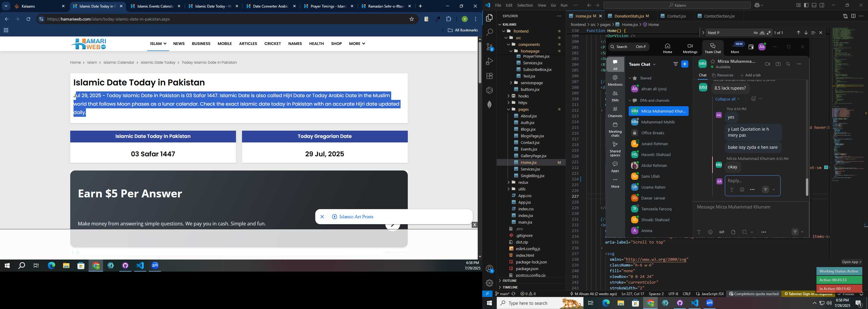Bookmark this page with Chrome star icon
868x309 pixels.
click(x=411, y=19)
